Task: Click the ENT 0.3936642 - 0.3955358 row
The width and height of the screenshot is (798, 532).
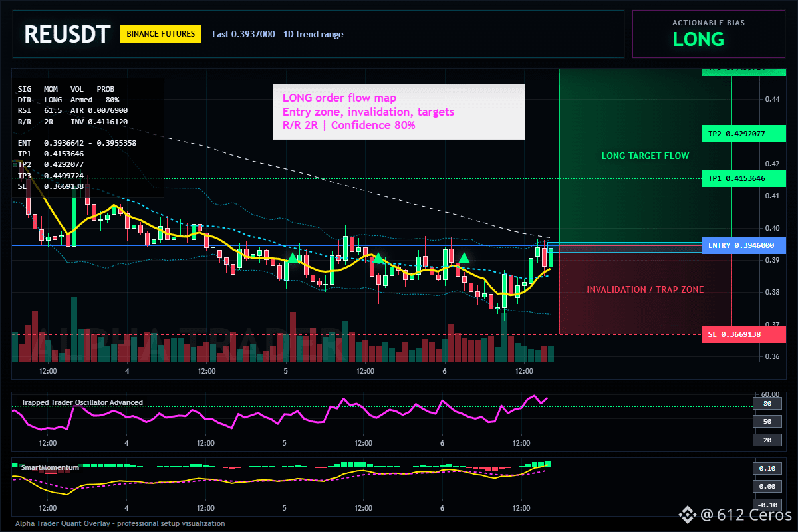Action: pyautogui.click(x=77, y=142)
